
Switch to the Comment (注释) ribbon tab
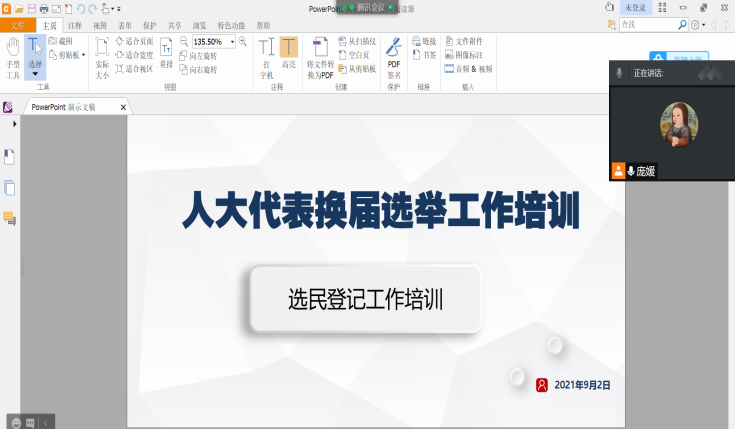(75, 25)
